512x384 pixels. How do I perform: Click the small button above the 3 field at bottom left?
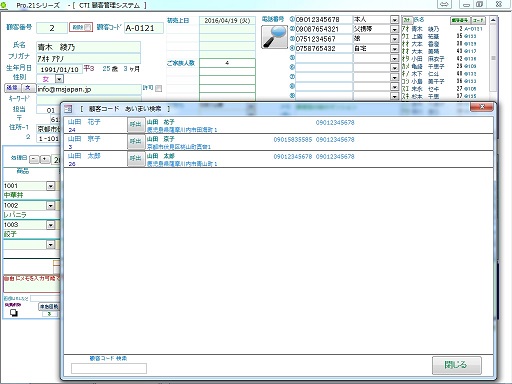tap(49, 306)
